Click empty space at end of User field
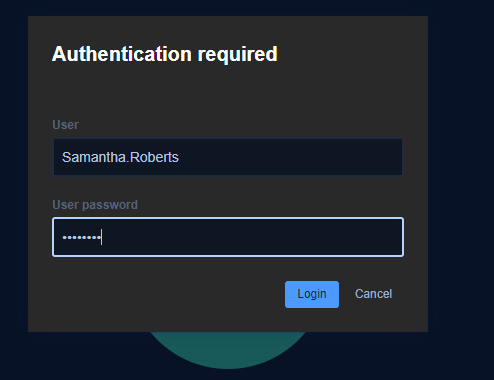Viewport: 494px width, 380px height. [290, 157]
